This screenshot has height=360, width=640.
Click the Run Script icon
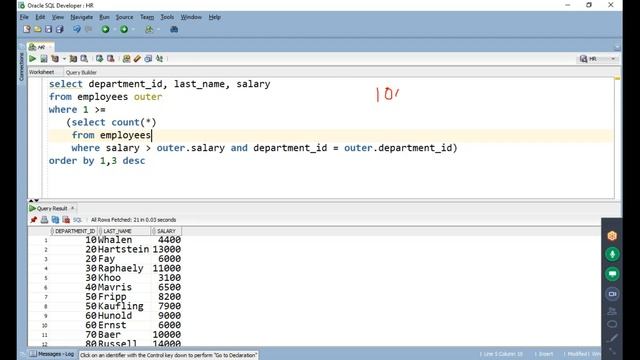[44, 59]
